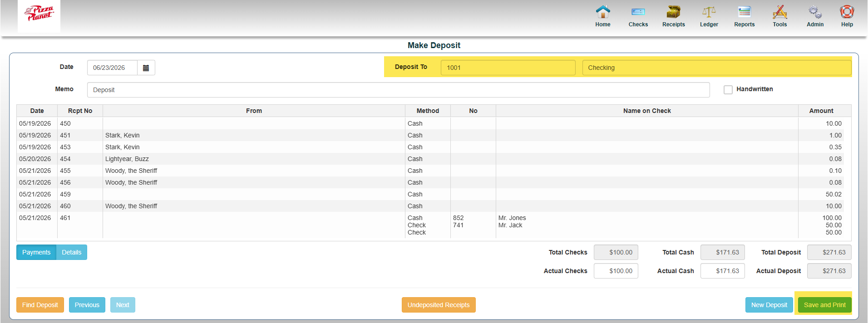Click the Checking account name field
The width and height of the screenshot is (868, 323).
(x=716, y=68)
